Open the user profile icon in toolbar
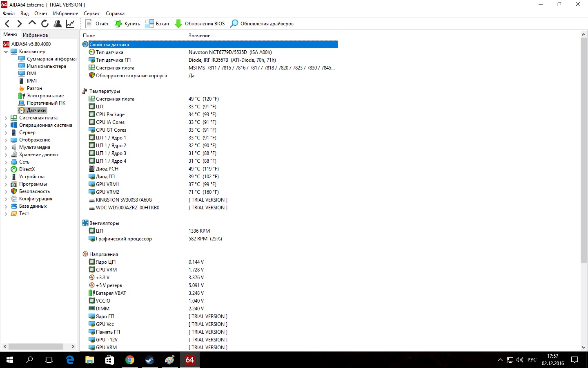The image size is (588, 368). click(x=58, y=24)
